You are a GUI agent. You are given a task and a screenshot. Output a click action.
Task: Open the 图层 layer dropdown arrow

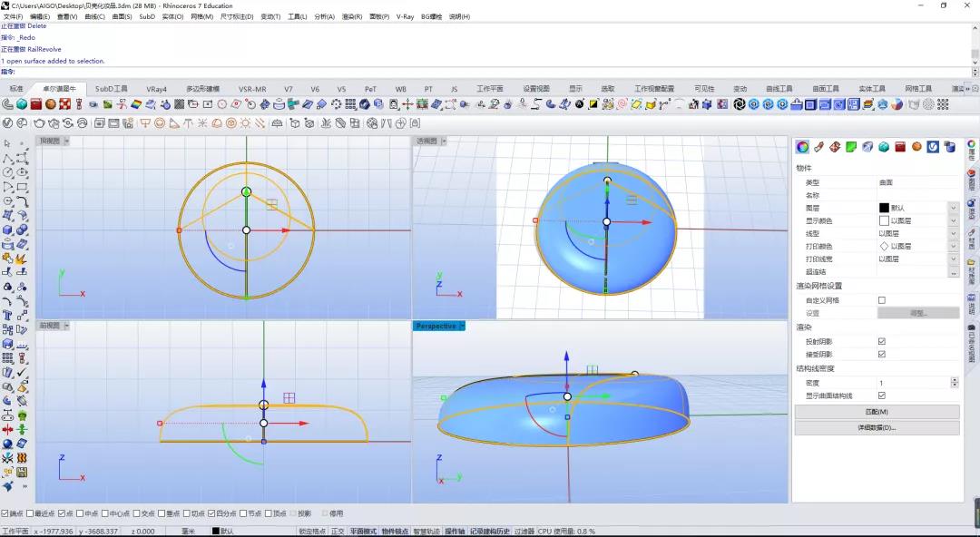click(954, 208)
